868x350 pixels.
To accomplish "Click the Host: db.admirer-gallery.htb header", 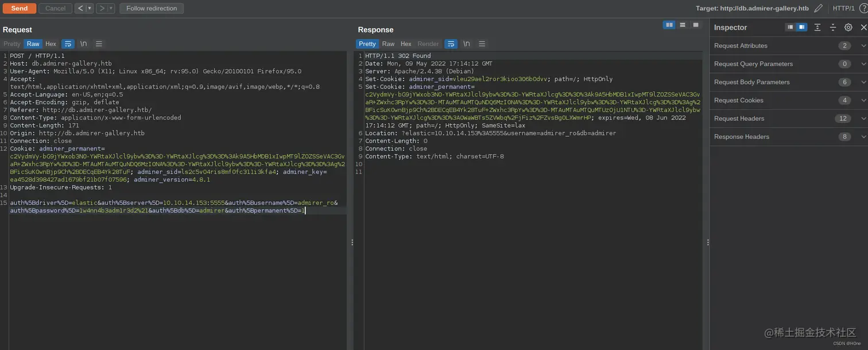I will pyautogui.click(x=61, y=64).
